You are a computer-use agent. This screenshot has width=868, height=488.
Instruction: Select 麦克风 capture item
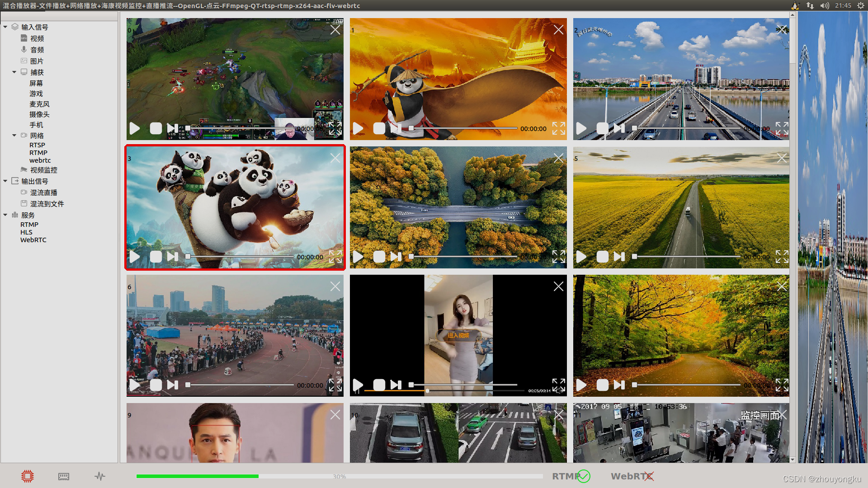click(39, 104)
